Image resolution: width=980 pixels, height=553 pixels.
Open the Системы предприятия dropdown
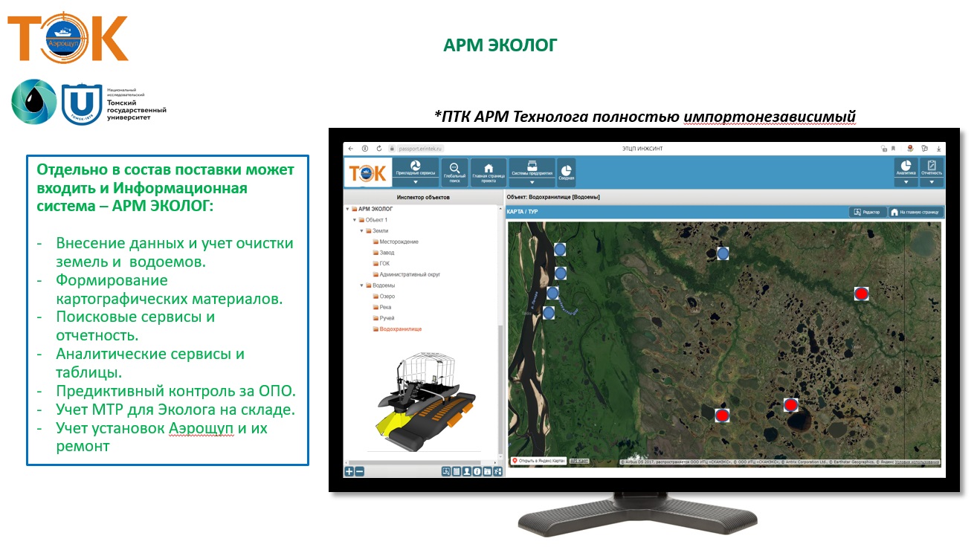[x=532, y=181]
